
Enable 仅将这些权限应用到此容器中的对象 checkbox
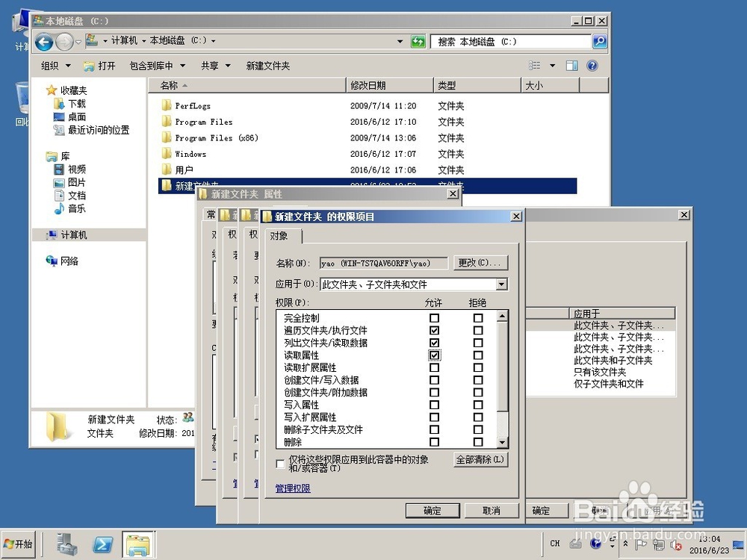[280, 464]
